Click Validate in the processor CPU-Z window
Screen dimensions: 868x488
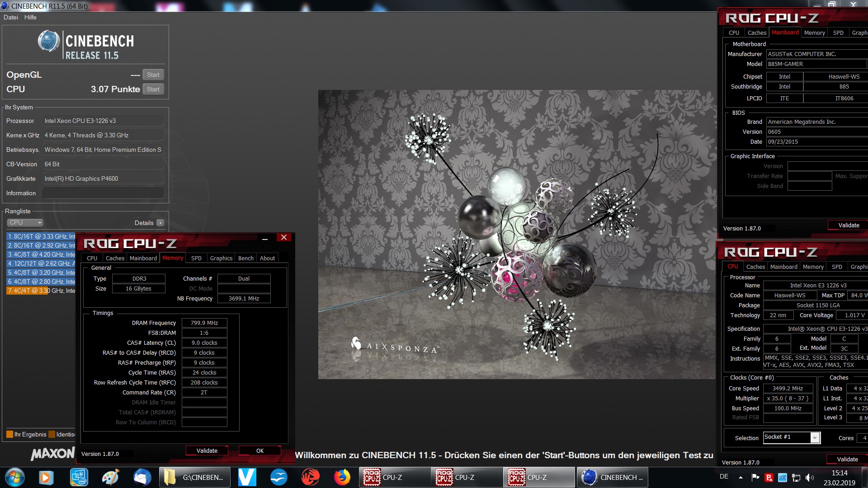coord(848,459)
